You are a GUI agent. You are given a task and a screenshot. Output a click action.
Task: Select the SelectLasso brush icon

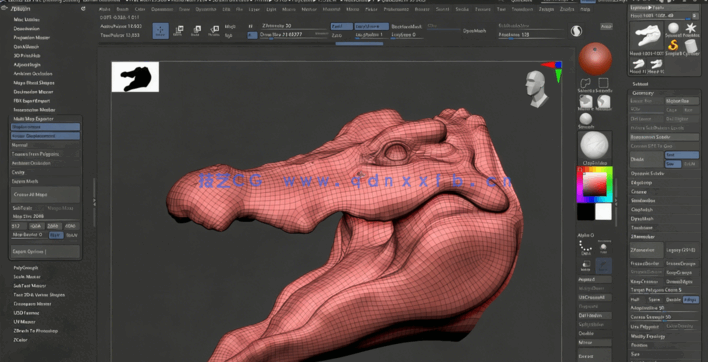pos(585,84)
